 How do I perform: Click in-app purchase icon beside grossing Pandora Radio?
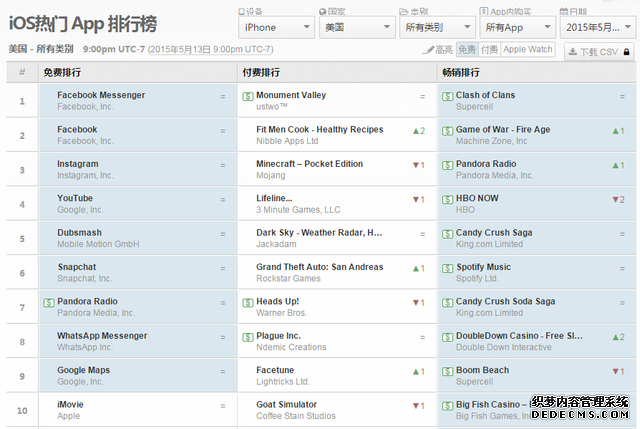click(447, 165)
